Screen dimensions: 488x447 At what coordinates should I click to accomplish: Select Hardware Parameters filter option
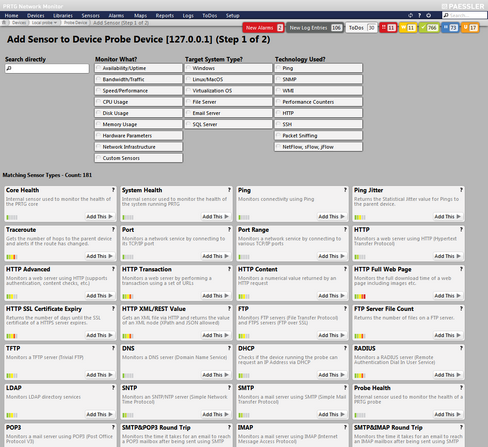(139, 135)
